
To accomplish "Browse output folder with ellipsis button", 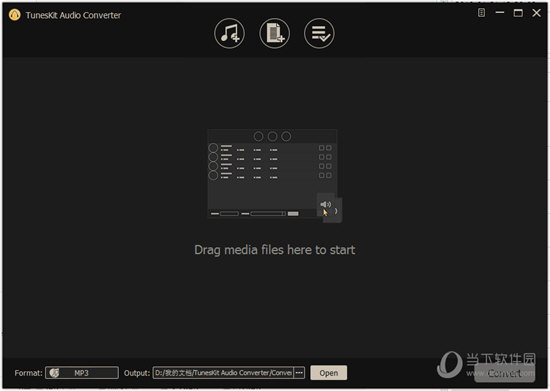I will [299, 373].
